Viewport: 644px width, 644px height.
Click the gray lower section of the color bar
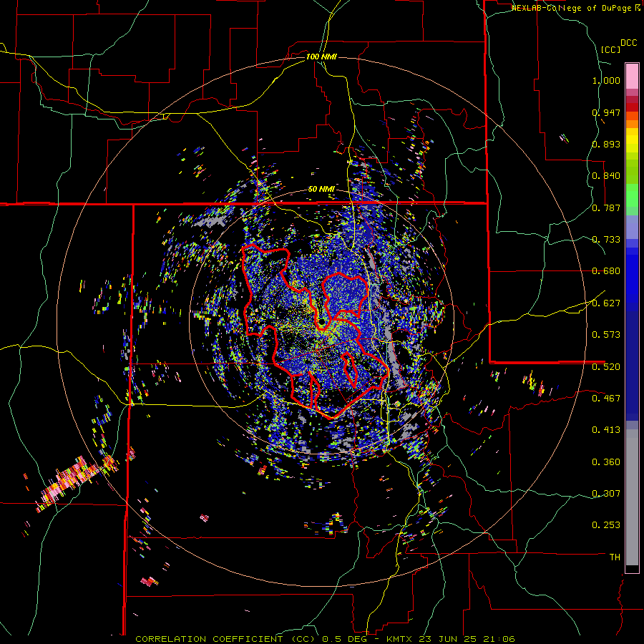click(632, 497)
